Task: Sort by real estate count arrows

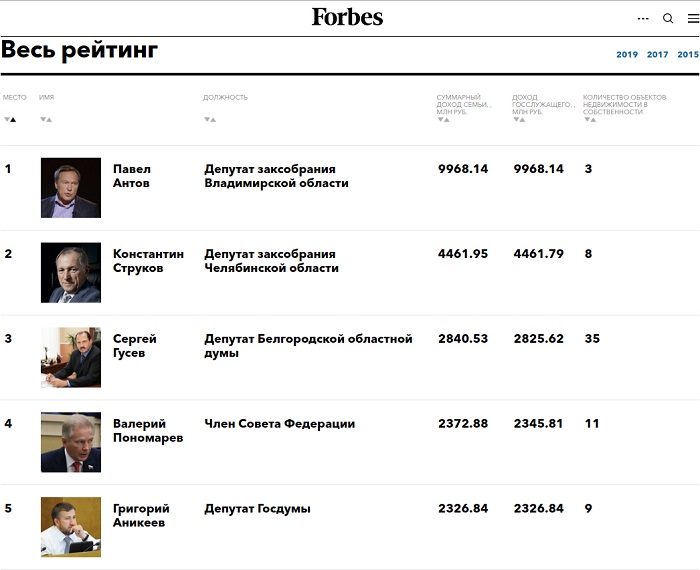Action: point(589,119)
